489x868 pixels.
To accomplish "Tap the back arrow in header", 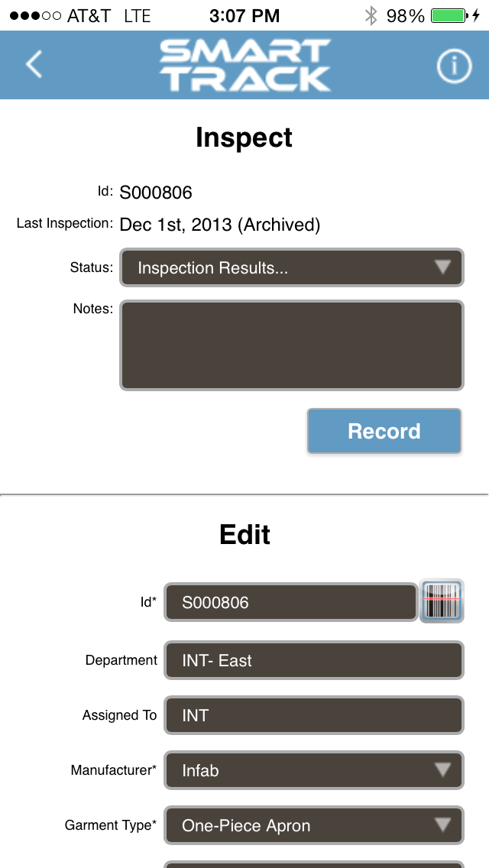I will point(34,64).
